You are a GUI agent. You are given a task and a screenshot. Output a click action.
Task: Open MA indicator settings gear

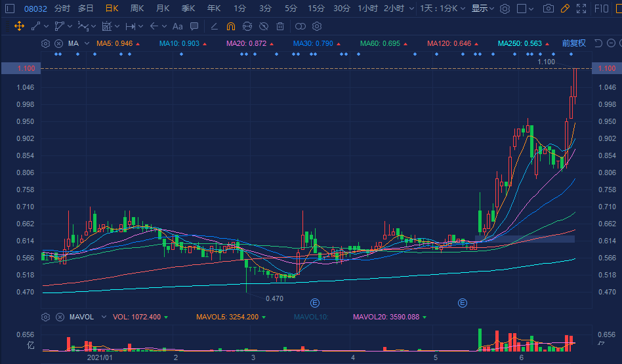[45, 43]
